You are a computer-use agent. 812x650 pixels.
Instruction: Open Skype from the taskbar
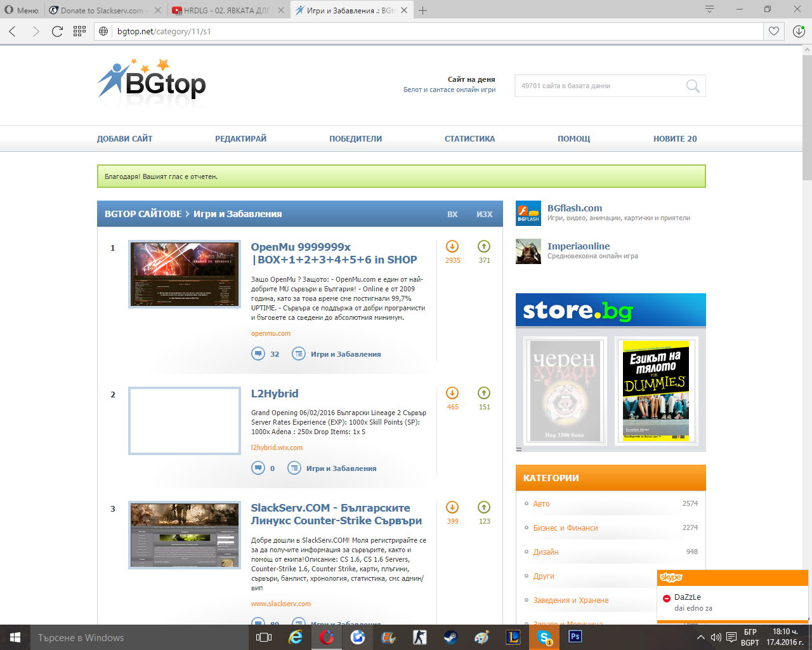(x=544, y=637)
